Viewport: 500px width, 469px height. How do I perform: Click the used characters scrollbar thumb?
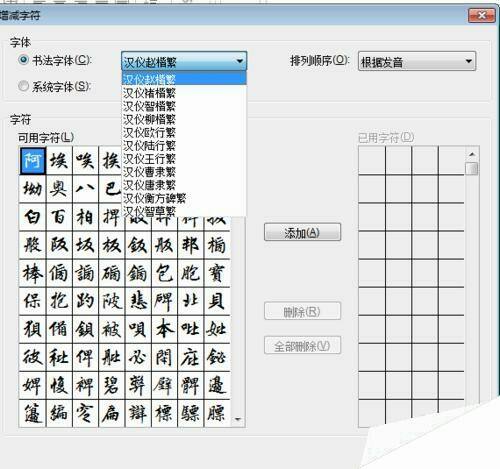click(x=472, y=168)
